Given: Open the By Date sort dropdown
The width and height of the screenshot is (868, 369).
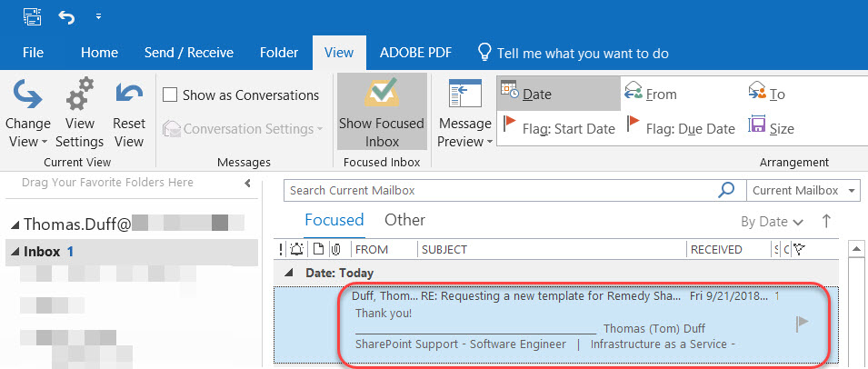Looking at the screenshot, I should coord(772,222).
